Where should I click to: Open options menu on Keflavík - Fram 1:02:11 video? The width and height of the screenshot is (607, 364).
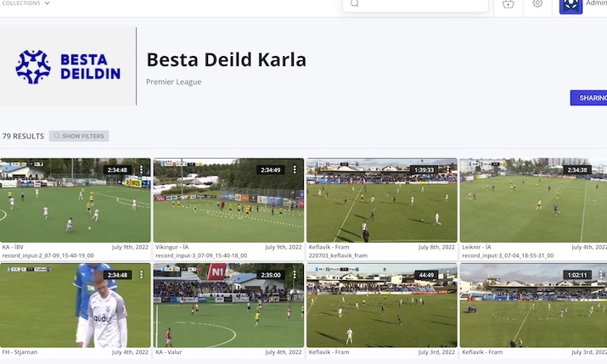(x=601, y=274)
